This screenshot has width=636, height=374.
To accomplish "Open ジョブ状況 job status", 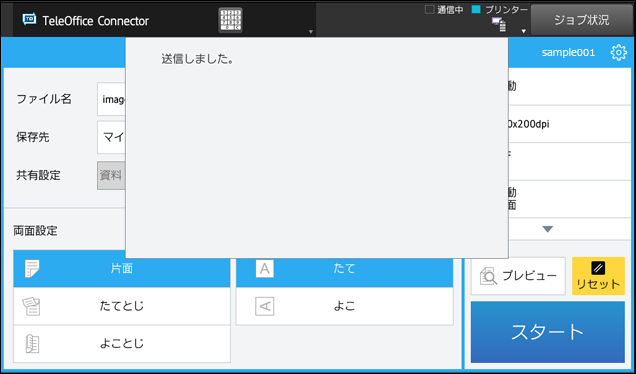I will (582, 20).
